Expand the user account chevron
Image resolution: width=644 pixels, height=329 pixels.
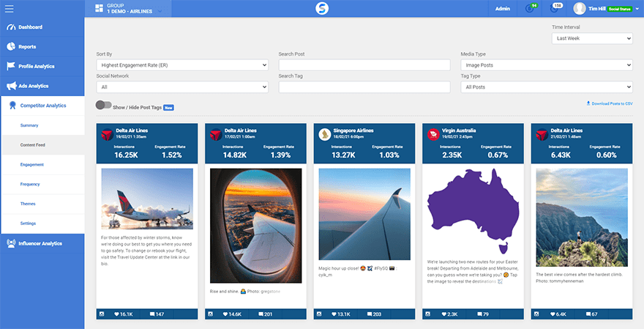pyautogui.click(x=637, y=9)
